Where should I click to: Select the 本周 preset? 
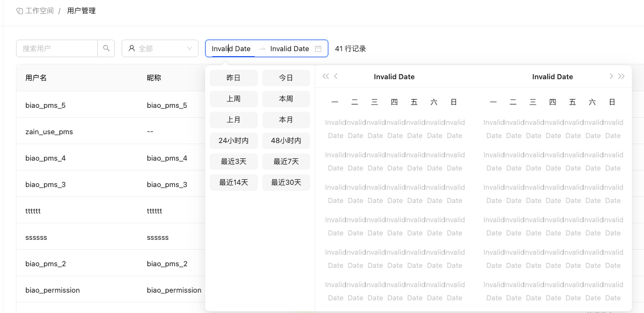[x=287, y=99]
